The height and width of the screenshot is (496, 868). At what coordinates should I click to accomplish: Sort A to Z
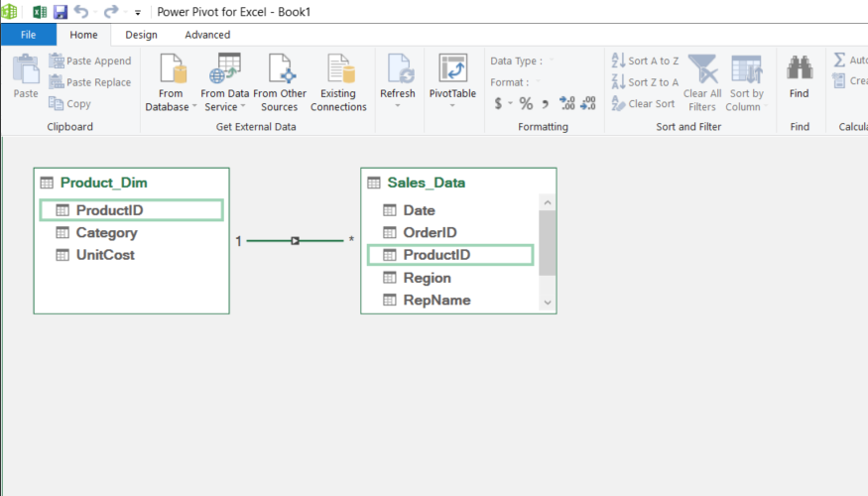645,61
